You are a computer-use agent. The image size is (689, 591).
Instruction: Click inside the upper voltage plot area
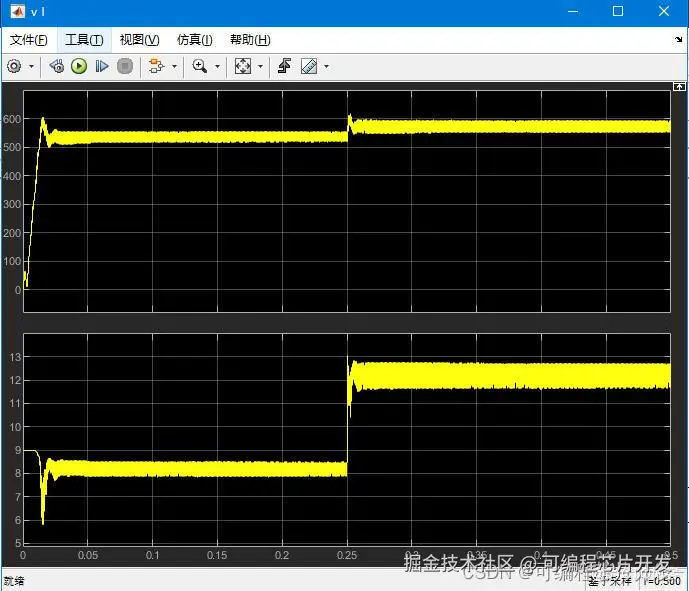[x=347, y=201]
